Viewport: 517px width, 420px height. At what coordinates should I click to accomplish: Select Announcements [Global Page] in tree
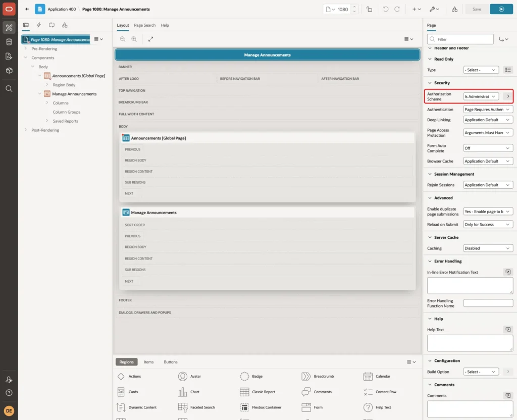pos(78,76)
